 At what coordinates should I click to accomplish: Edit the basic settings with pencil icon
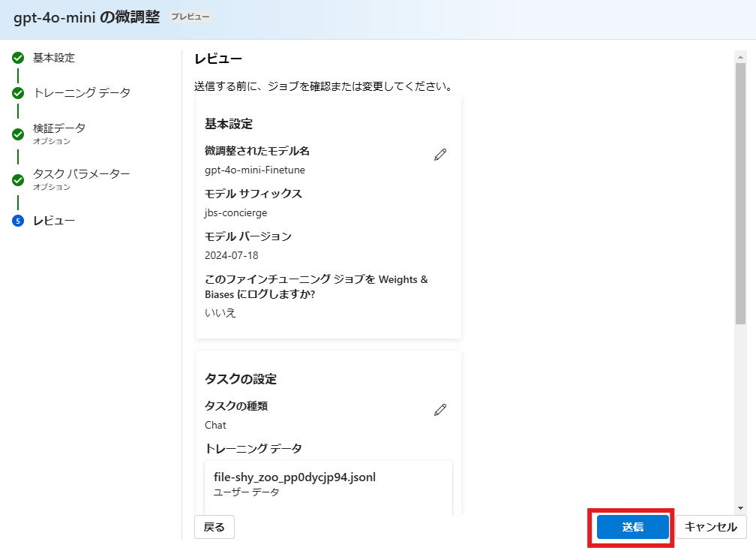point(440,155)
